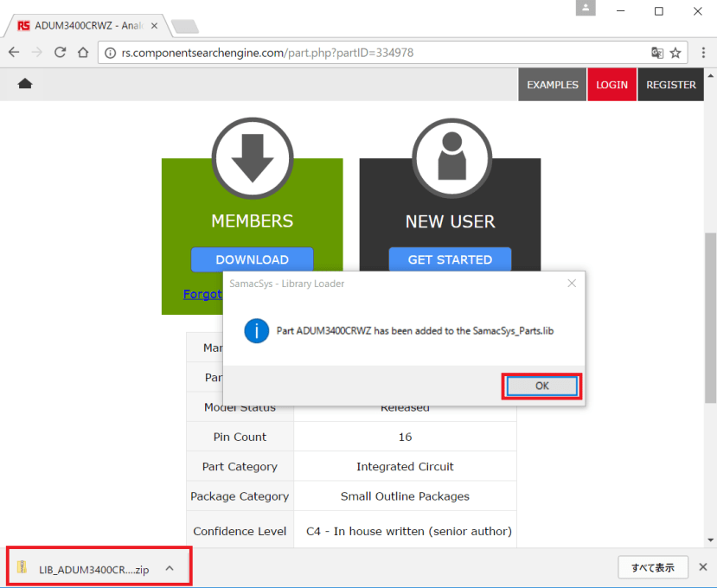This screenshot has height=588, width=717.
Task: Confirm the Library Loader dialog with OK
Action: click(542, 386)
